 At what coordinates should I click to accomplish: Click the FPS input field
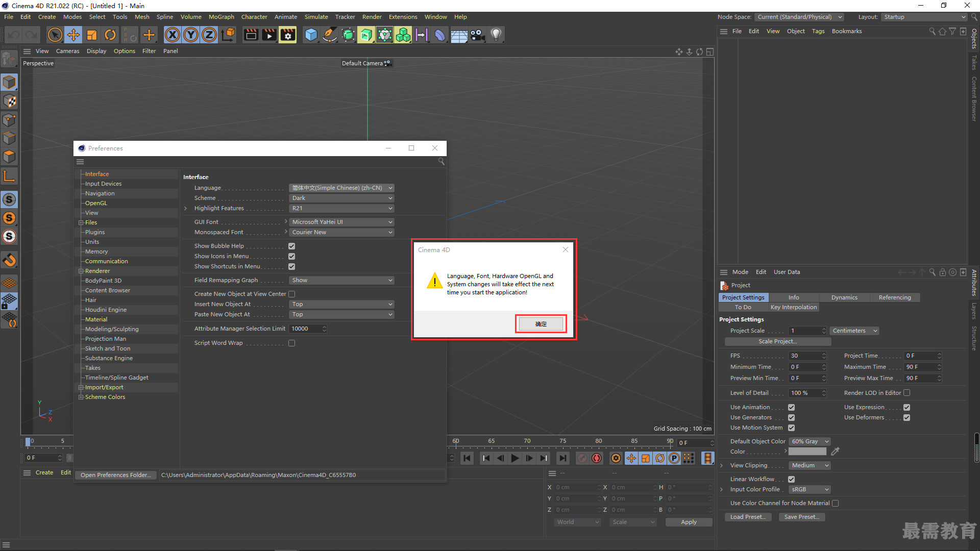click(807, 356)
